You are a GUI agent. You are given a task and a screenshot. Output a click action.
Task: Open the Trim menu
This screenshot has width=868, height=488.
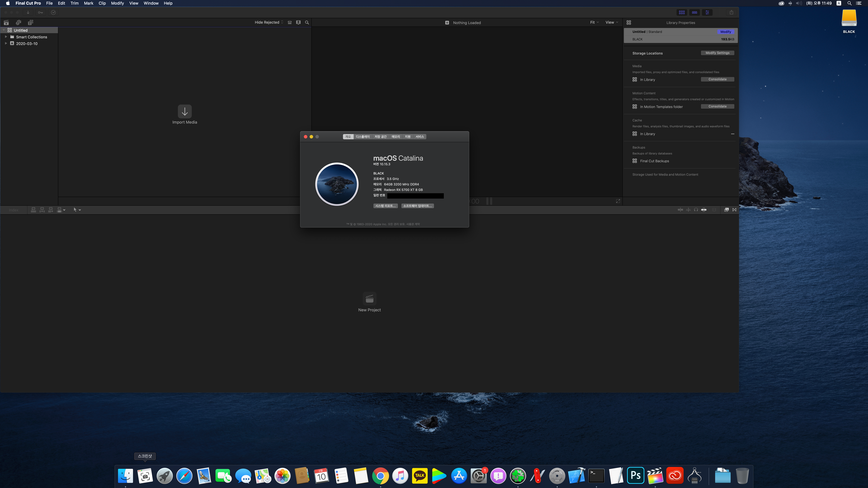74,3
